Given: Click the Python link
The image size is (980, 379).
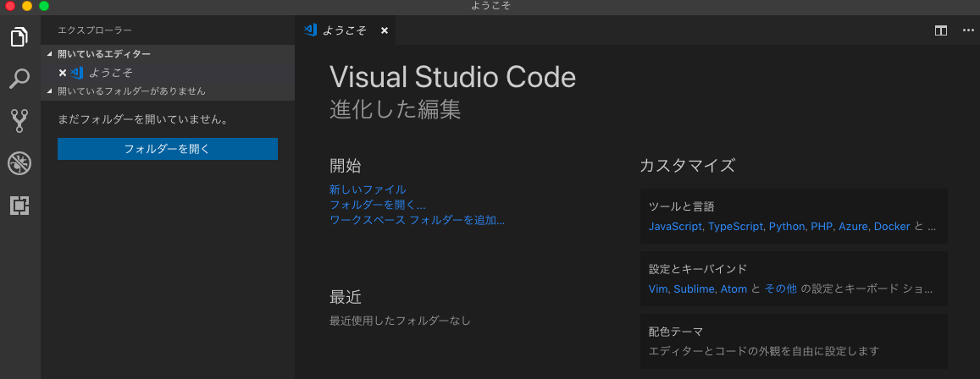Looking at the screenshot, I should pyautogui.click(x=787, y=227).
